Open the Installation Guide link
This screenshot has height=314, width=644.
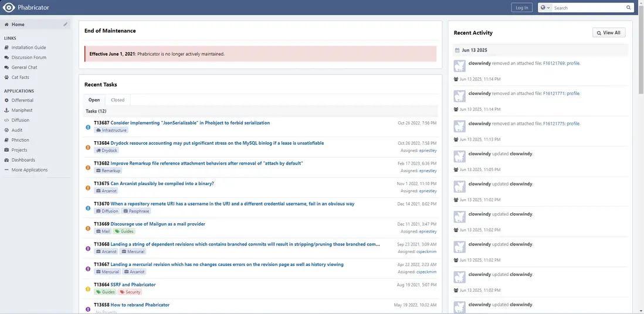(29, 47)
